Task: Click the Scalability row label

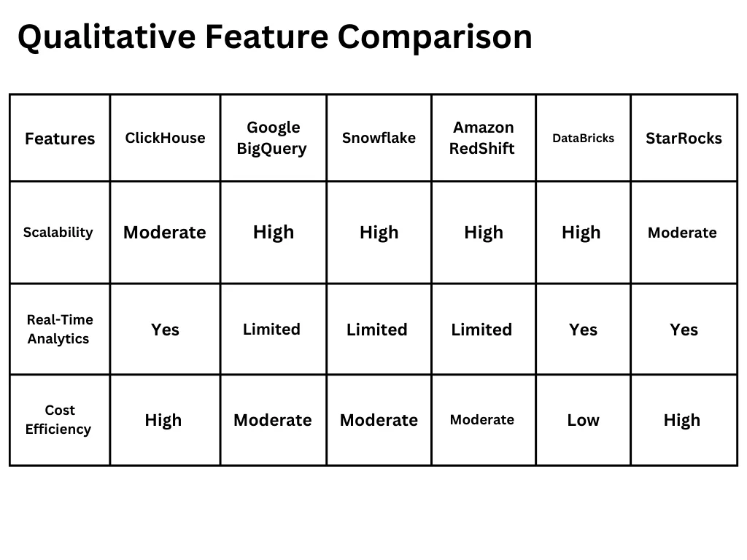Action: 58,233
